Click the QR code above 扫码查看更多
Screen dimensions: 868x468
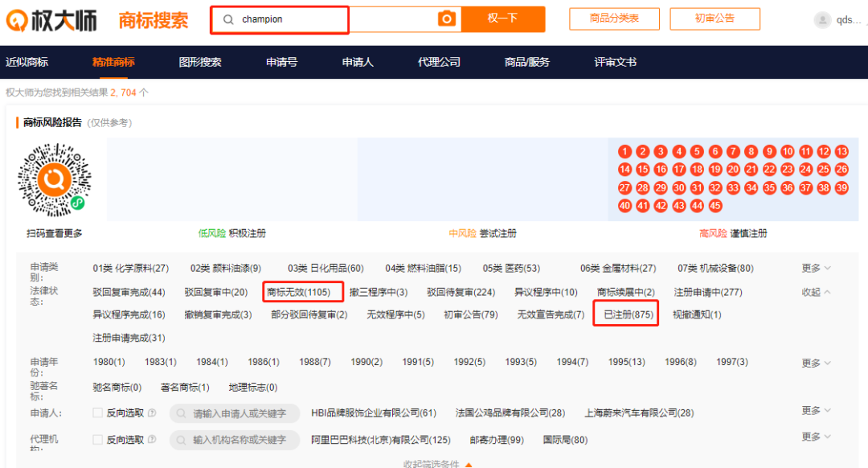(x=55, y=180)
